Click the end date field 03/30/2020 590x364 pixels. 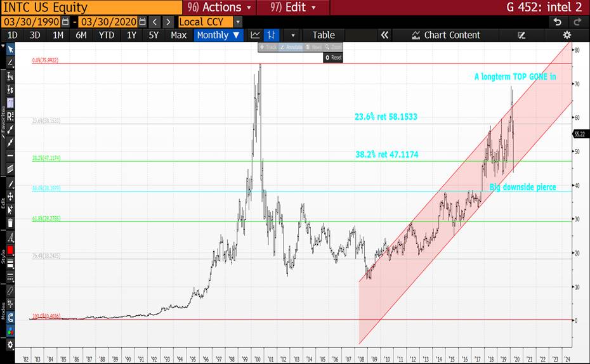[108, 22]
